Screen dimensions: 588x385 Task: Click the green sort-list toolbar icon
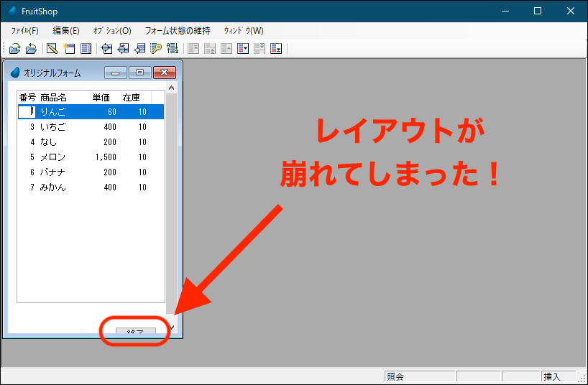[173, 48]
